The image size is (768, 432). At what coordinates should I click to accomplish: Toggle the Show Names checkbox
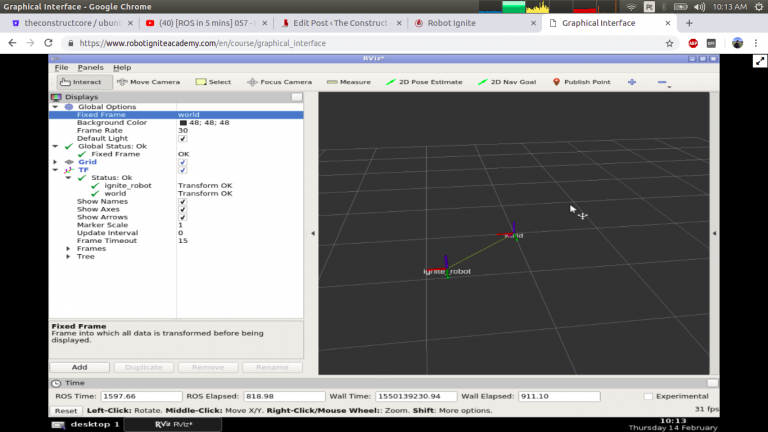pos(183,201)
